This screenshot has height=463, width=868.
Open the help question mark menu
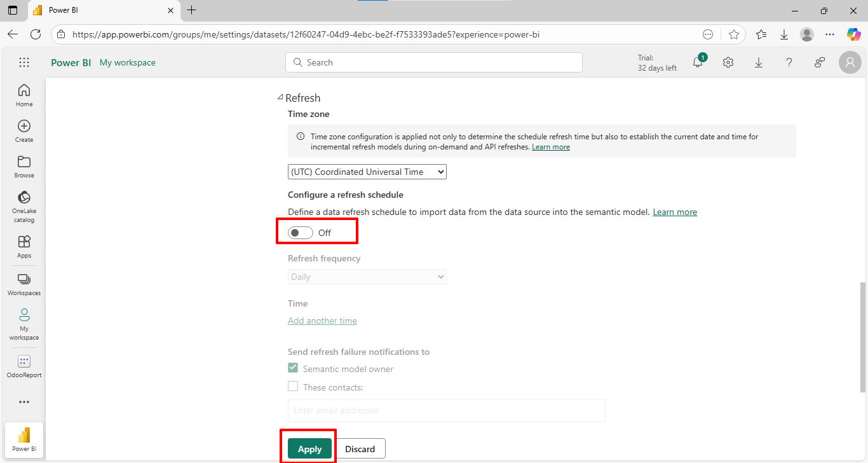click(x=789, y=62)
